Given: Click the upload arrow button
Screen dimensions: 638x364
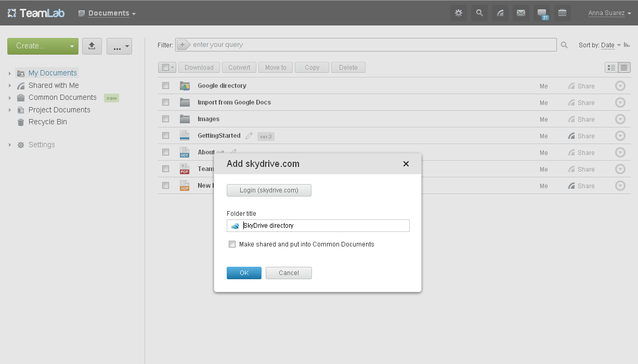Looking at the screenshot, I should (x=92, y=46).
